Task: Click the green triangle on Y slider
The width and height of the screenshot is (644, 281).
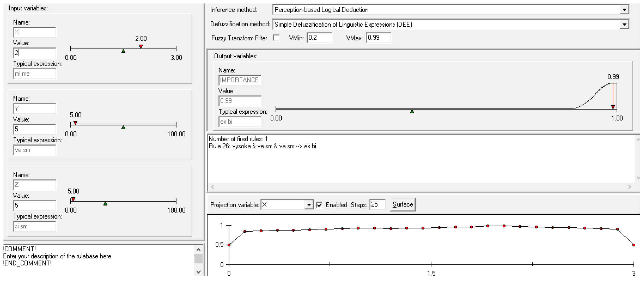Action: [123, 127]
